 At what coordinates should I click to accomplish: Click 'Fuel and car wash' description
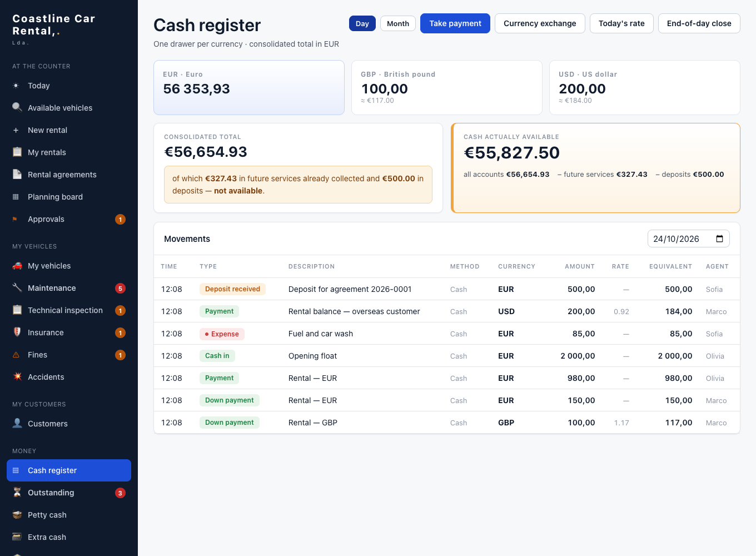click(x=321, y=334)
